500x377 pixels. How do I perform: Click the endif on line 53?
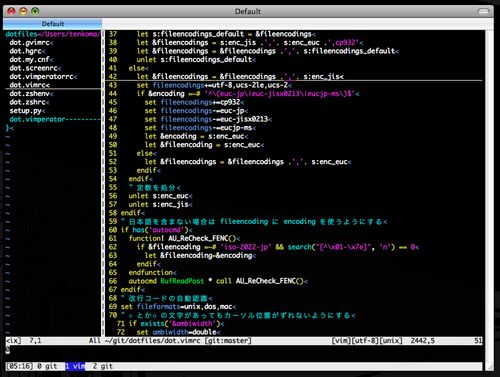146,170
